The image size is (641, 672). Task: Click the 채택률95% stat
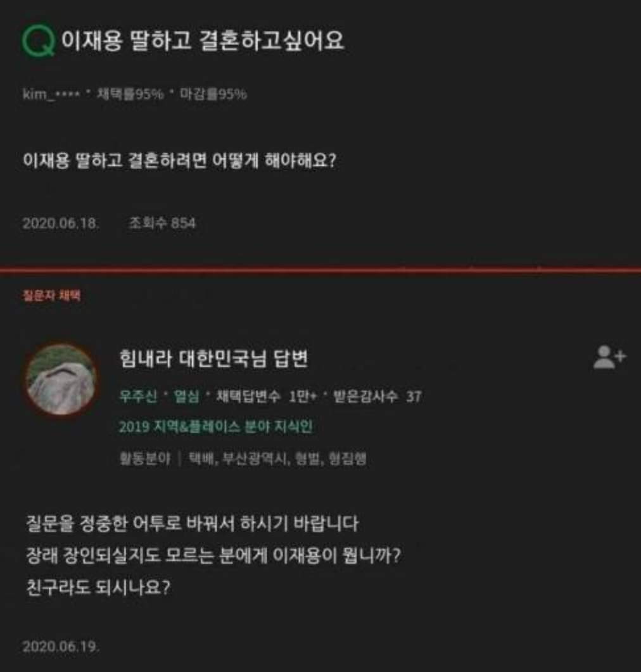coord(130,94)
